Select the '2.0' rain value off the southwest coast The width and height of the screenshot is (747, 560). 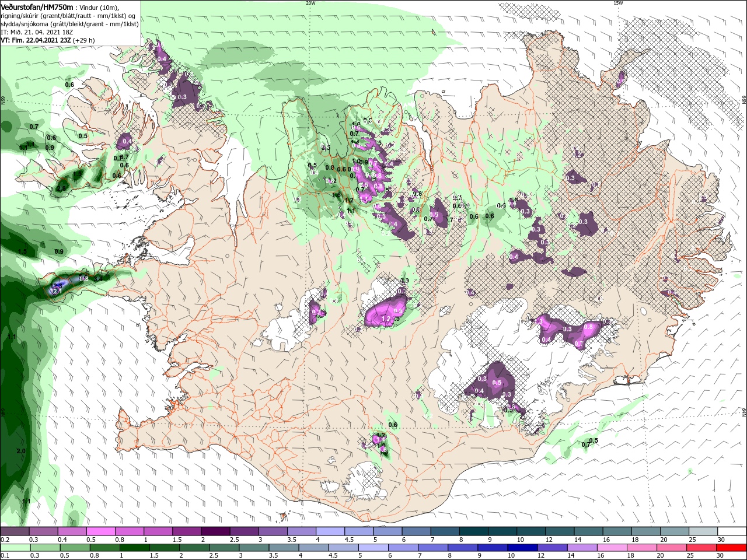click(x=22, y=451)
